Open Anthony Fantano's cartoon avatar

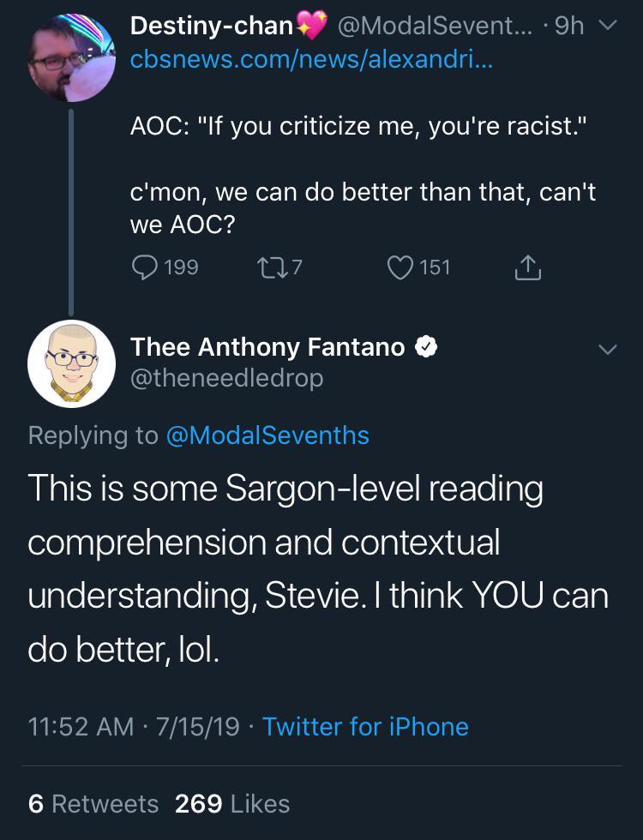[71, 363]
